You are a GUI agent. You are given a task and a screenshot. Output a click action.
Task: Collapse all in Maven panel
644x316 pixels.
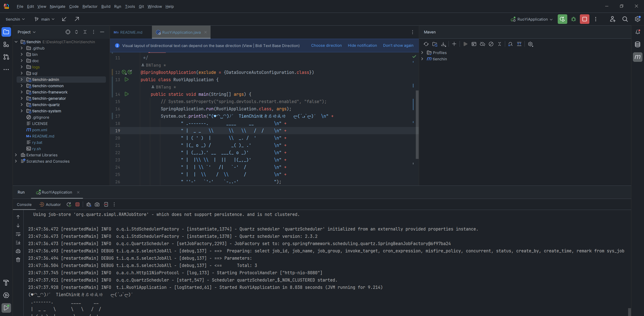tap(500, 44)
